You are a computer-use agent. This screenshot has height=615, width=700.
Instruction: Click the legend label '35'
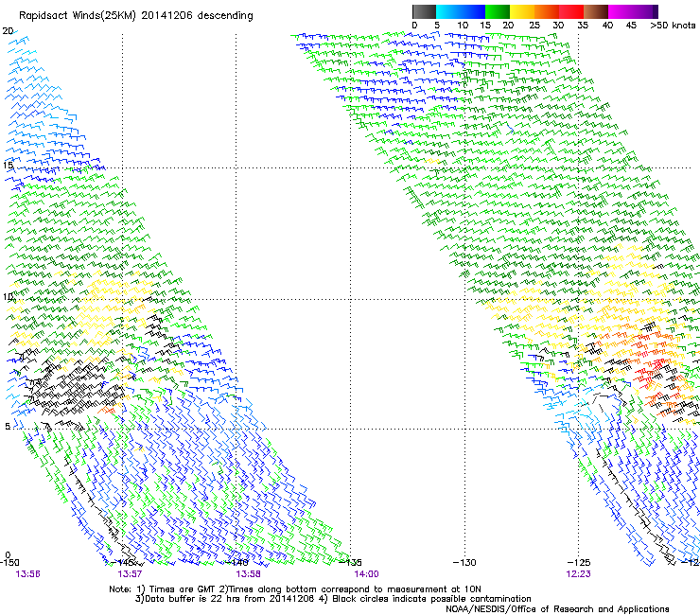click(583, 26)
